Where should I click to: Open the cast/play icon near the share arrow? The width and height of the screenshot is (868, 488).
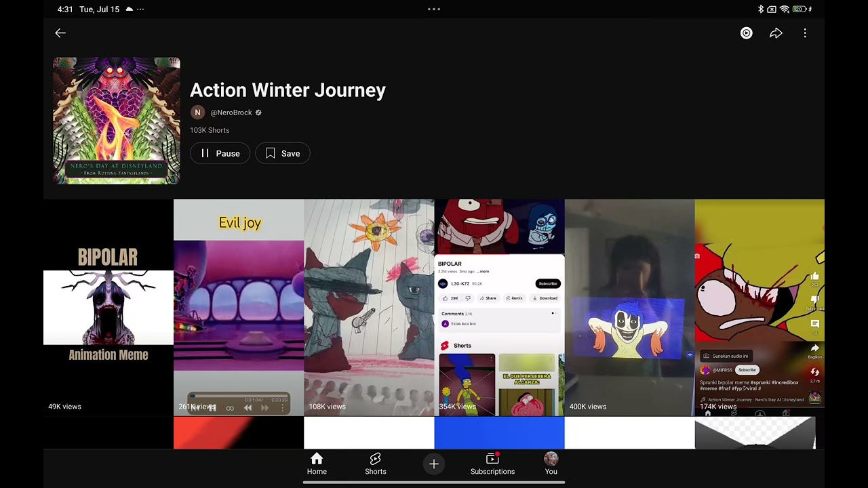coord(746,33)
